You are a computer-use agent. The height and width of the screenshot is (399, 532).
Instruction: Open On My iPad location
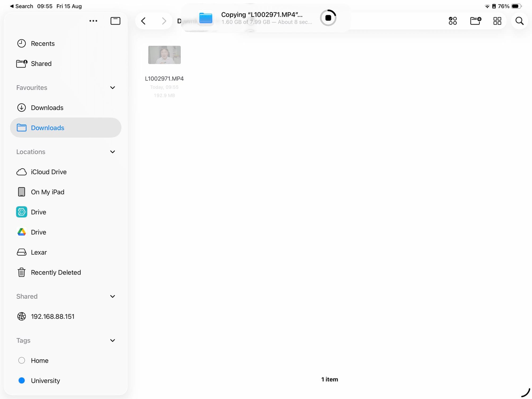coord(66,192)
